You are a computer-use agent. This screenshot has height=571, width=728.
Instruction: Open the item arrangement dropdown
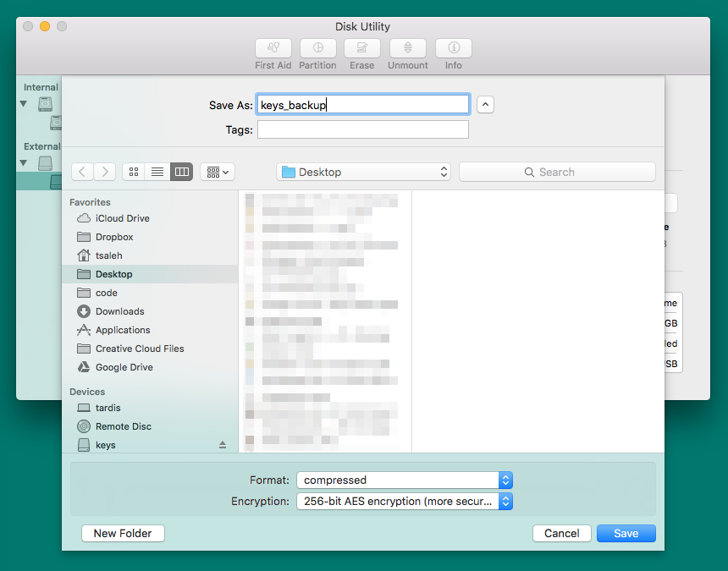(x=218, y=172)
